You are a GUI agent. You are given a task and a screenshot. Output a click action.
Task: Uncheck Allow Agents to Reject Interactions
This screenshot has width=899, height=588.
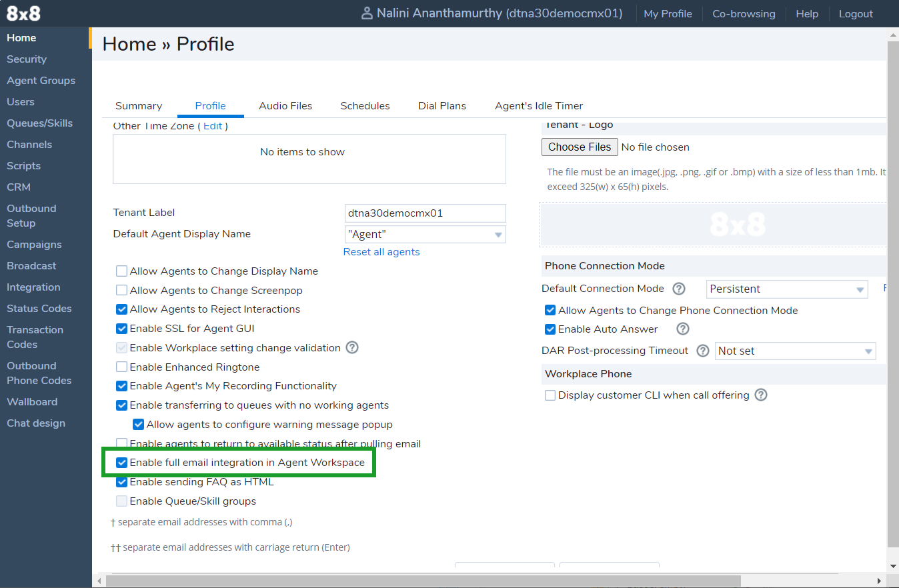(x=121, y=309)
